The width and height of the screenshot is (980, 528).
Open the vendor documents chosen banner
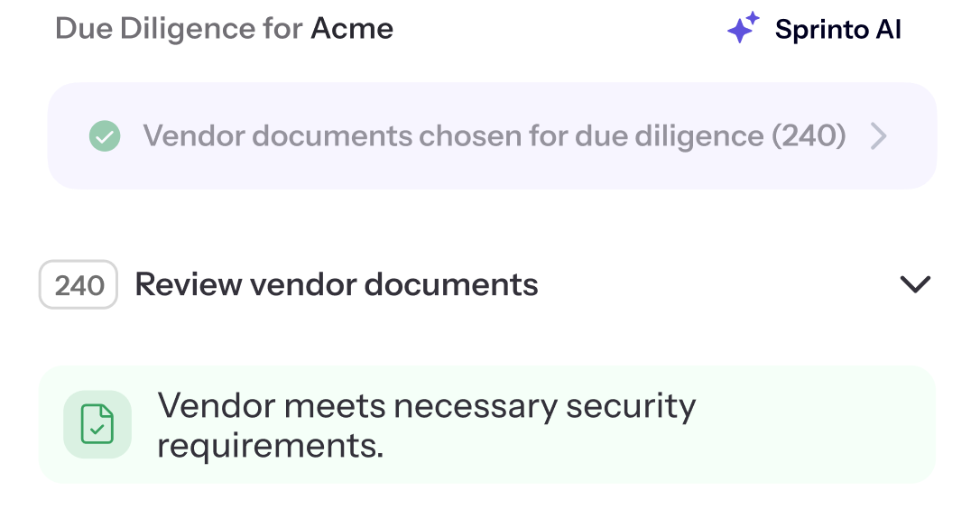click(492, 135)
